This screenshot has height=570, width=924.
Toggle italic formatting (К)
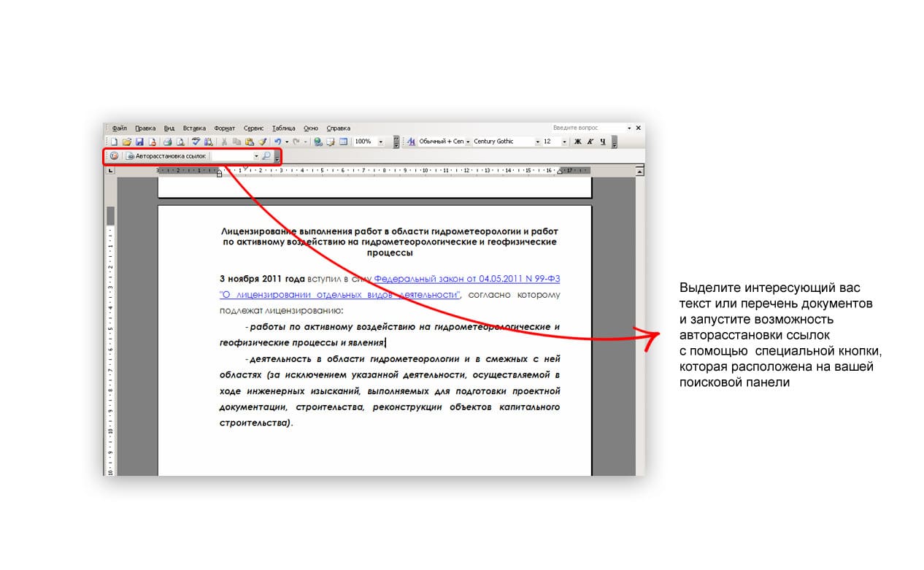[590, 142]
